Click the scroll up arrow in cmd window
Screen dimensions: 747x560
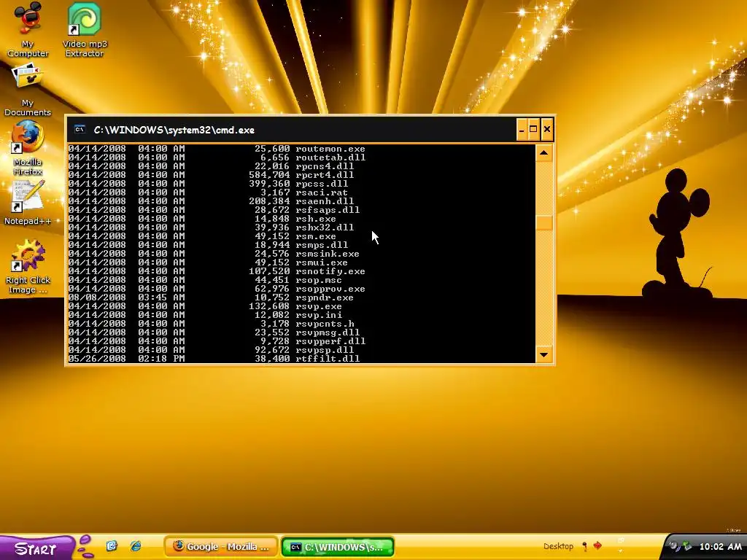pos(543,153)
